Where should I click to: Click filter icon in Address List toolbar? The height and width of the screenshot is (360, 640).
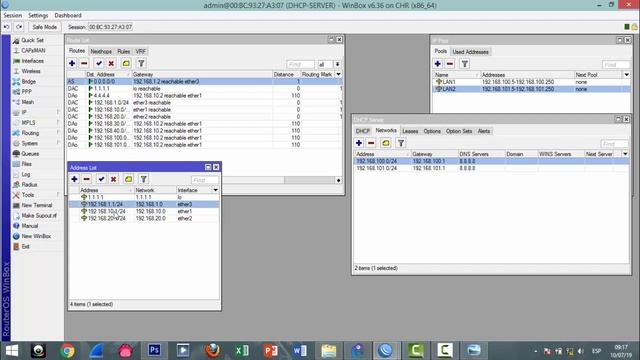144,179
